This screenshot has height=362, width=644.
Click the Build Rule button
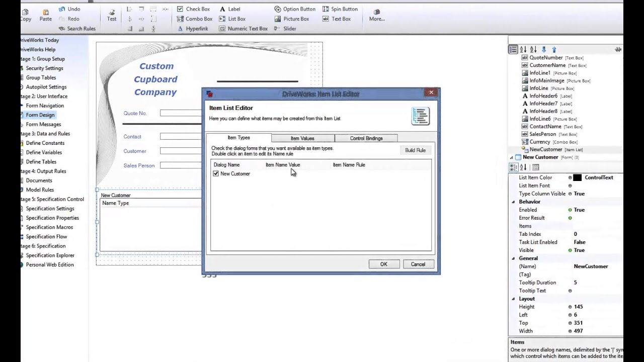coord(415,150)
